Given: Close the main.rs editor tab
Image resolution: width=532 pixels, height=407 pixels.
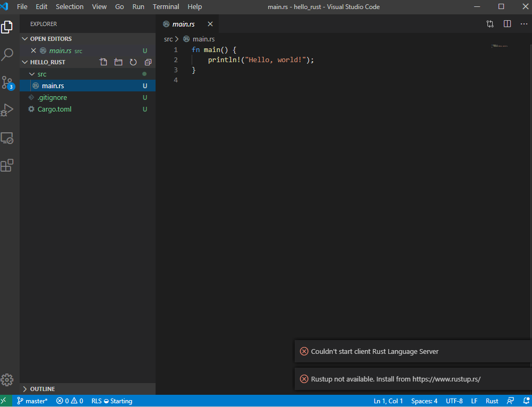Looking at the screenshot, I should [210, 24].
